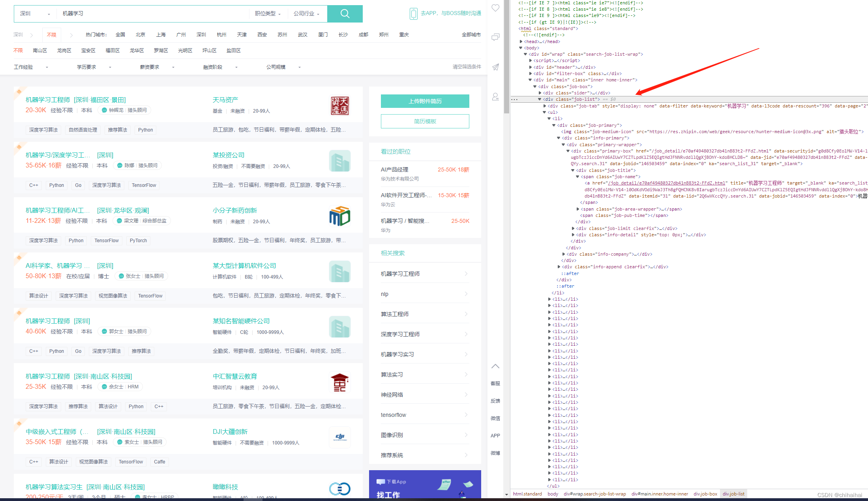Viewport: 868px width, 501px height.
Task: Open job 机器学习工程师 [深圳·福田区·景田]
Action: [x=76, y=100]
